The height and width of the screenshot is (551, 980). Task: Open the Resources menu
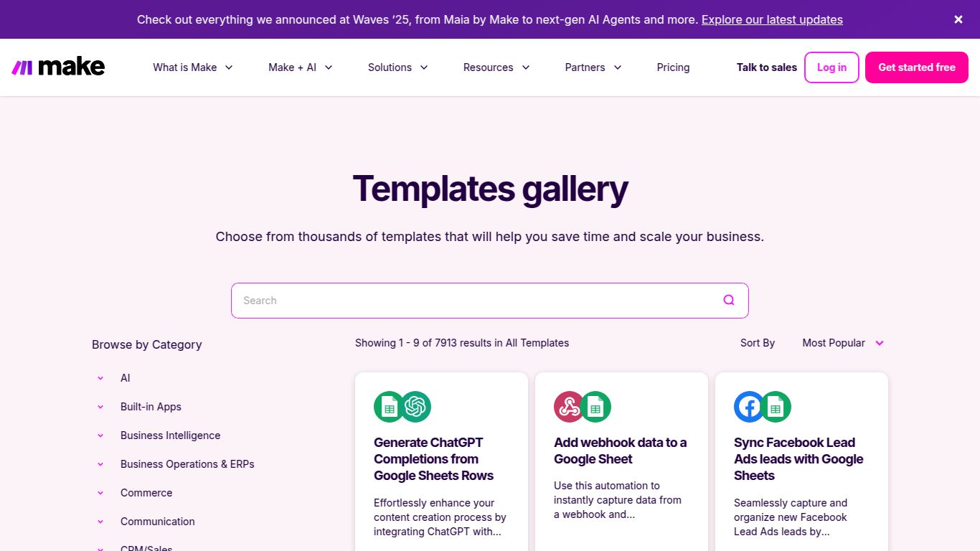[496, 67]
